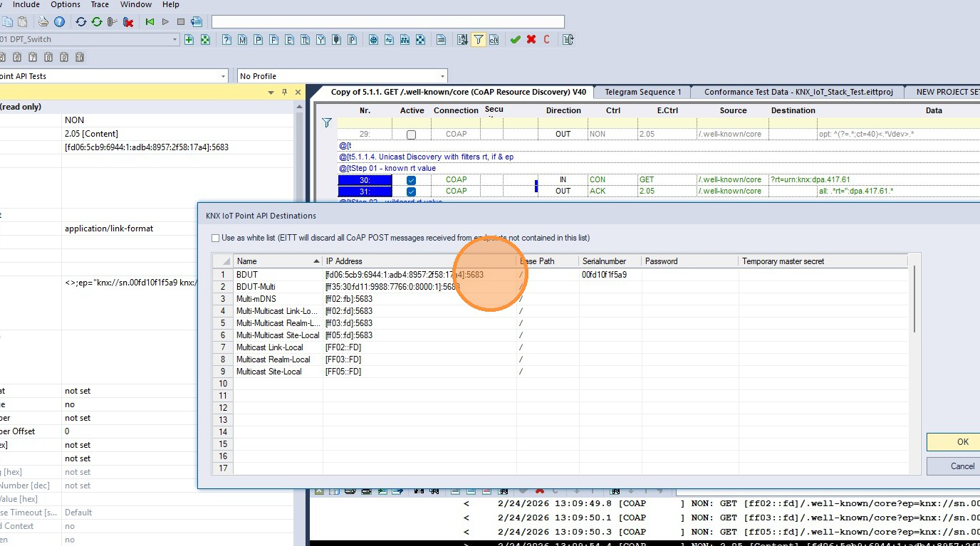This screenshot has height=546, width=980.
Task: Open the left panel's header dropdown arrow
Action: click(x=271, y=93)
